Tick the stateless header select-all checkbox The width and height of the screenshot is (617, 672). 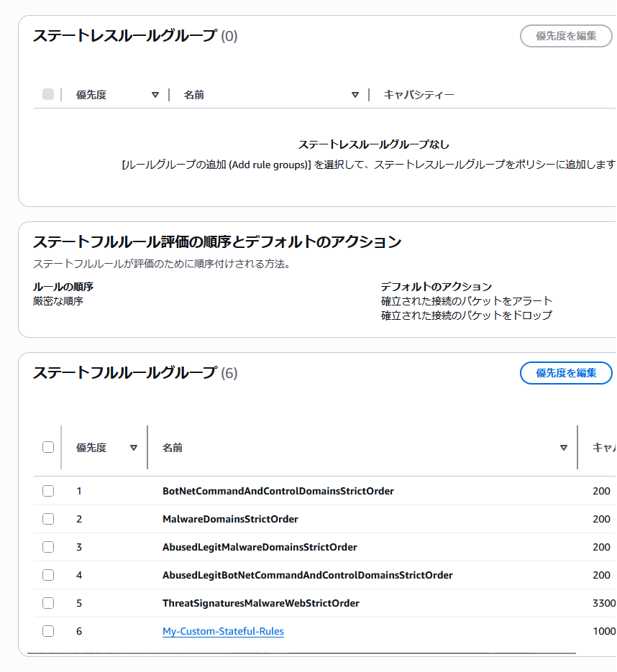click(48, 94)
